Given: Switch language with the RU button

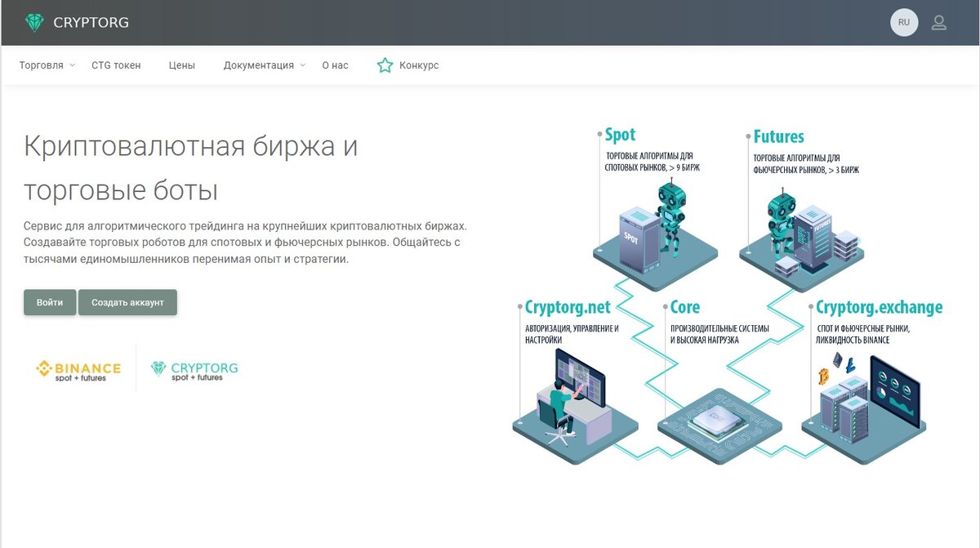Looking at the screenshot, I should click(x=904, y=23).
